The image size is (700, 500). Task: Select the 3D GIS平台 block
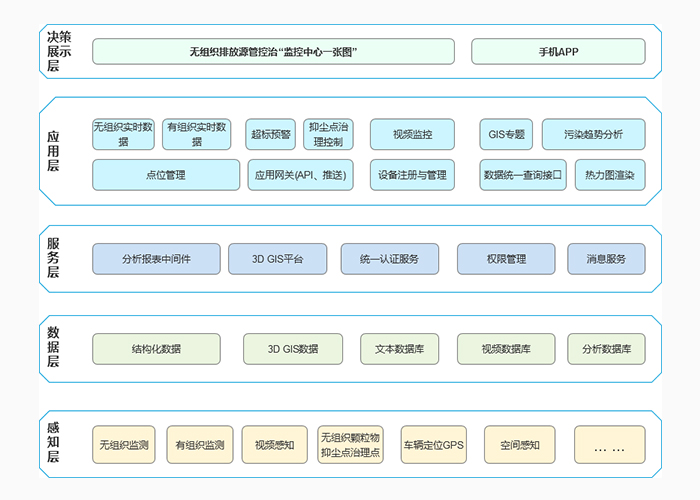pos(277,259)
